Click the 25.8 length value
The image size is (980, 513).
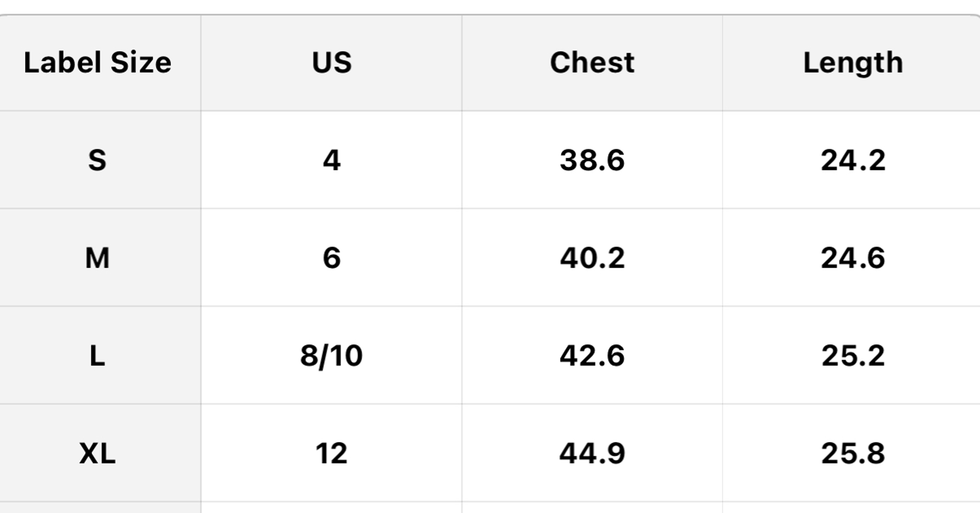[x=853, y=453]
